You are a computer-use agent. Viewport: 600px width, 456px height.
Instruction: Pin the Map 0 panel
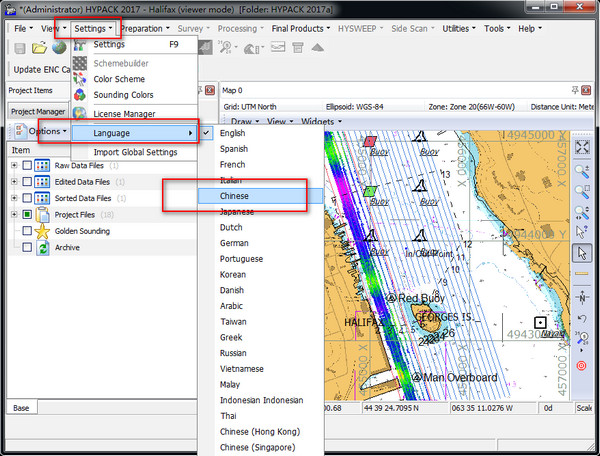click(x=575, y=90)
